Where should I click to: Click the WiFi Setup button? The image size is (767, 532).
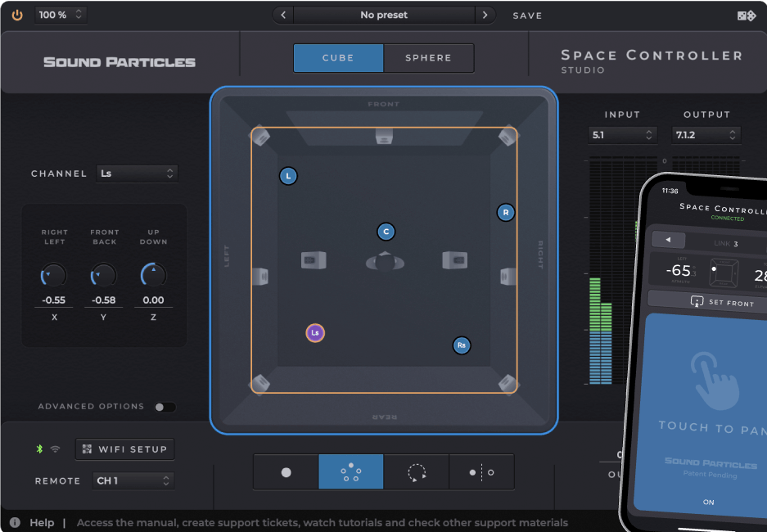(x=125, y=449)
